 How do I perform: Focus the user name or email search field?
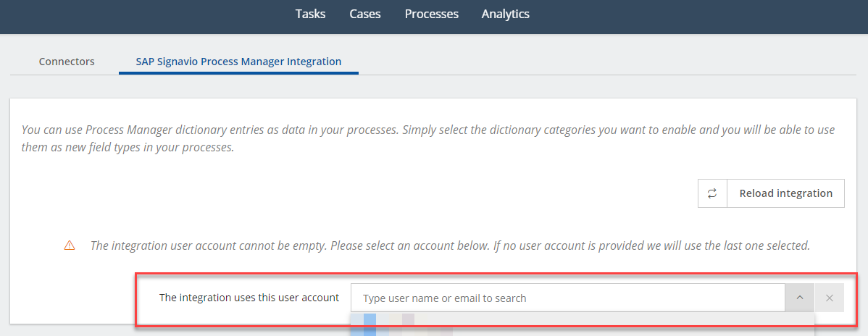tap(567, 298)
